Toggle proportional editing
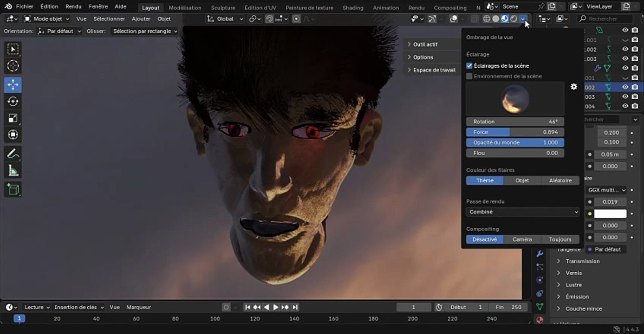The height and width of the screenshot is (334, 644). click(296, 19)
